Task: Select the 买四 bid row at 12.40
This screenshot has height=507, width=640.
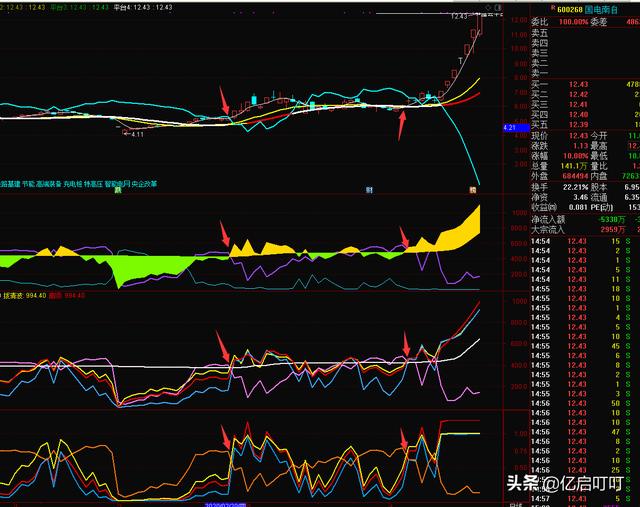Action: (x=585, y=115)
